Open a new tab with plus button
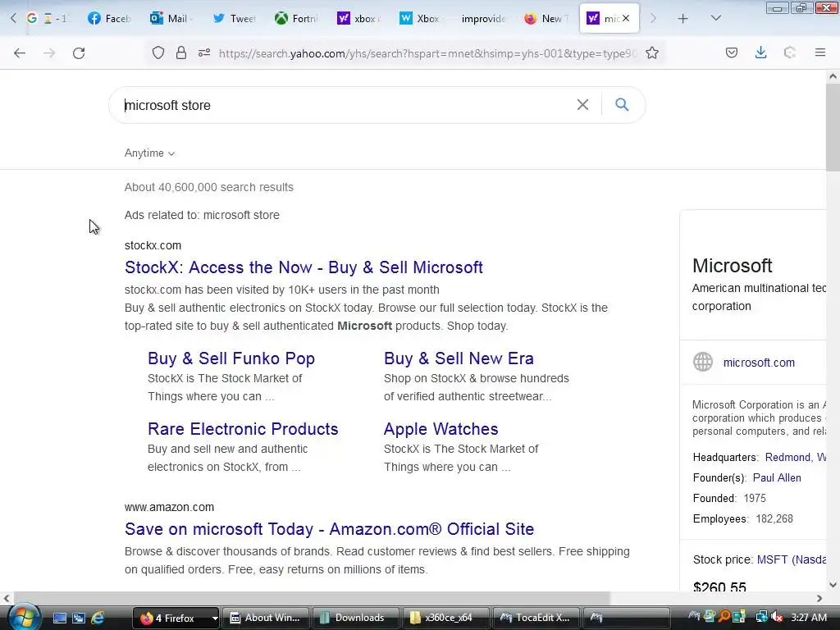The height and width of the screenshot is (630, 840). pyautogui.click(x=682, y=19)
